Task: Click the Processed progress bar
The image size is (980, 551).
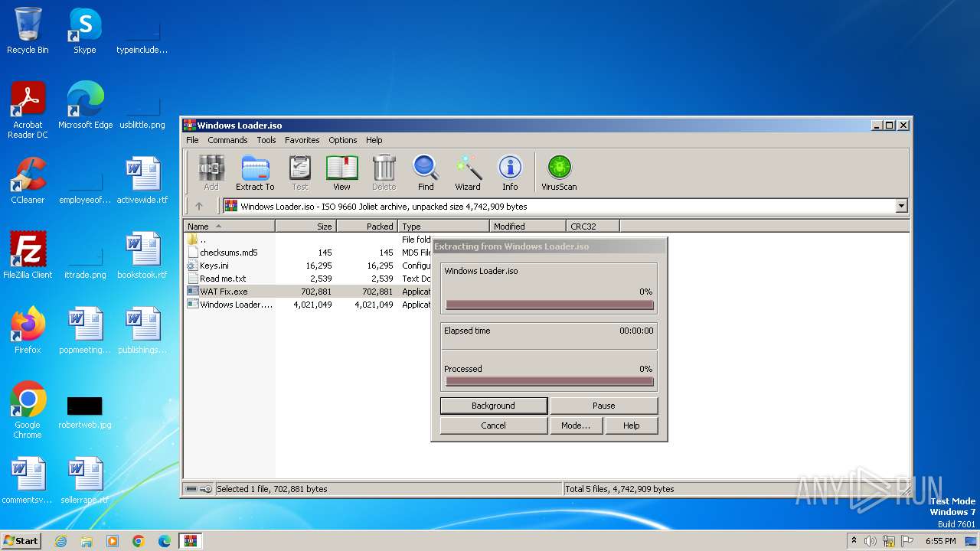Action: (x=550, y=381)
